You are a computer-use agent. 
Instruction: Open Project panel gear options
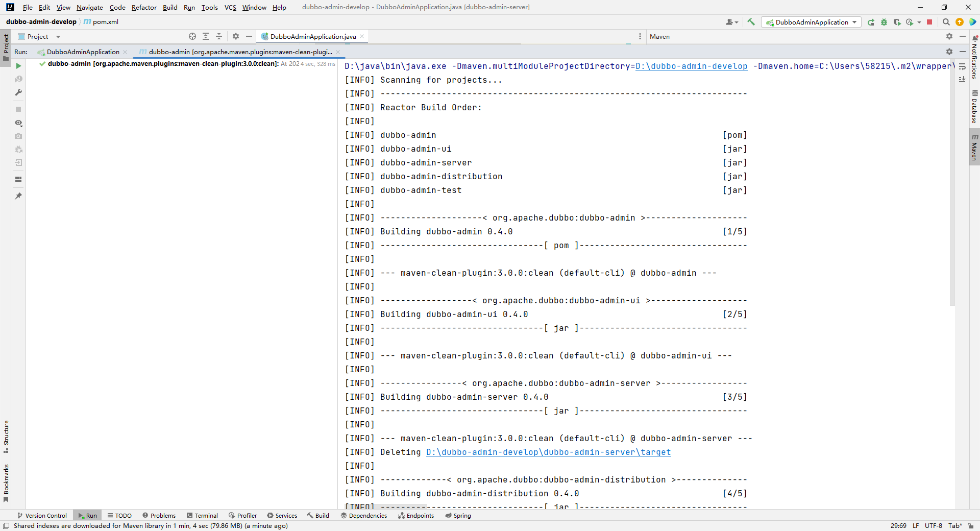click(236, 36)
